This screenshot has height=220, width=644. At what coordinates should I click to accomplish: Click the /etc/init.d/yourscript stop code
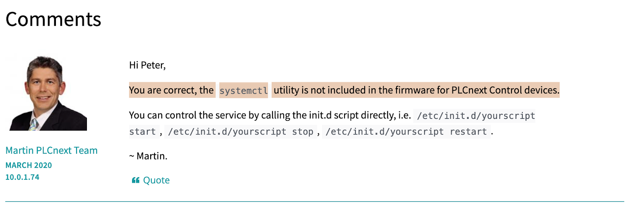point(241,132)
